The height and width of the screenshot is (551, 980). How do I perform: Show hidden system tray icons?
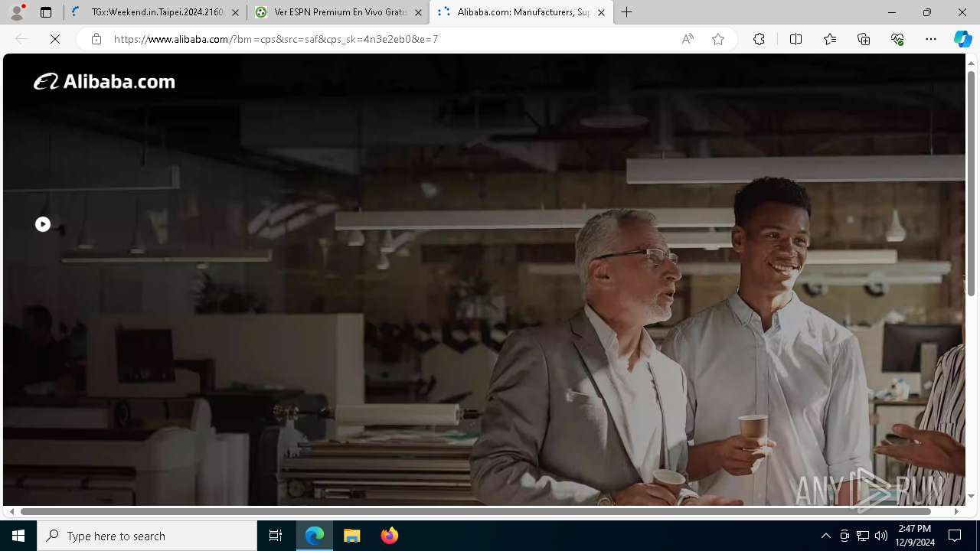click(x=825, y=536)
